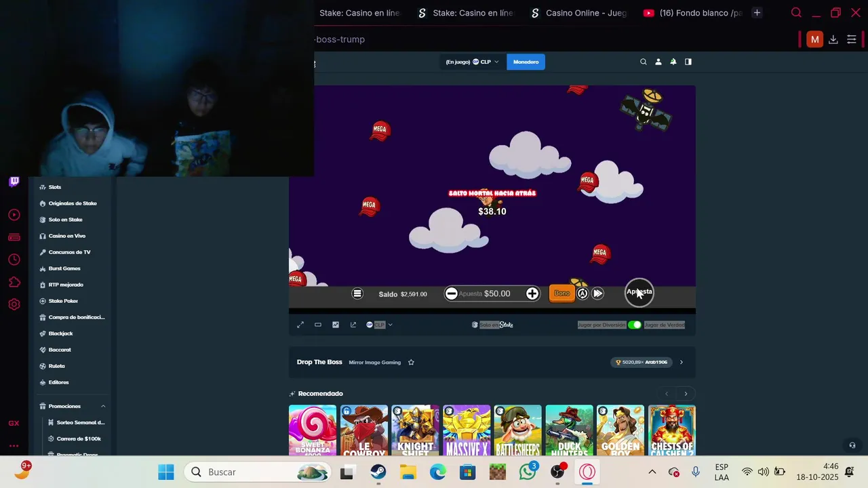Click the Solo en Stake logo link
This screenshot has width=868, height=488.
click(493, 325)
